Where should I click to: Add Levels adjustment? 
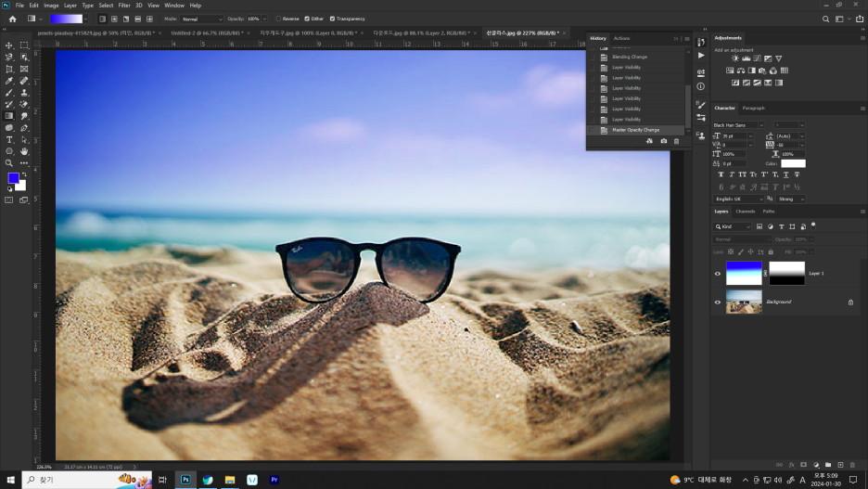point(747,58)
